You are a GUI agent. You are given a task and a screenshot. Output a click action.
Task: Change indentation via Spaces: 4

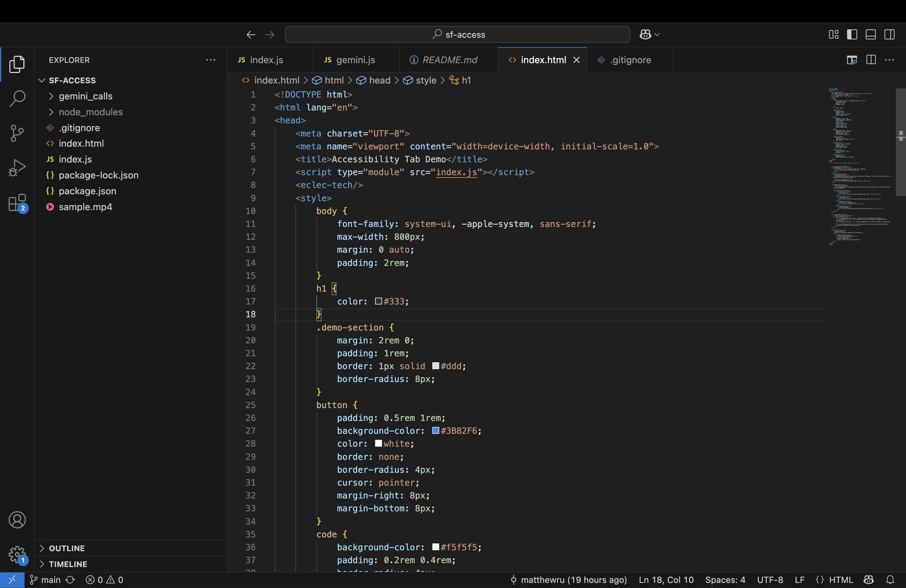725,580
